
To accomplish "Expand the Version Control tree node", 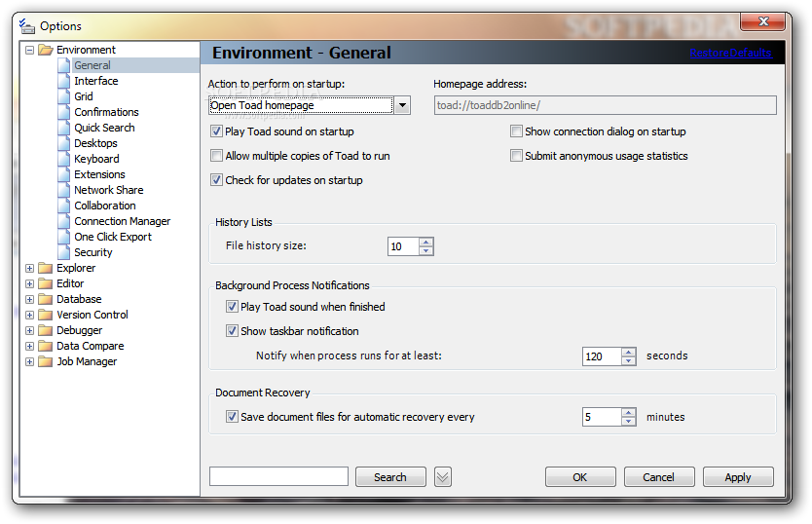I will click(29, 315).
